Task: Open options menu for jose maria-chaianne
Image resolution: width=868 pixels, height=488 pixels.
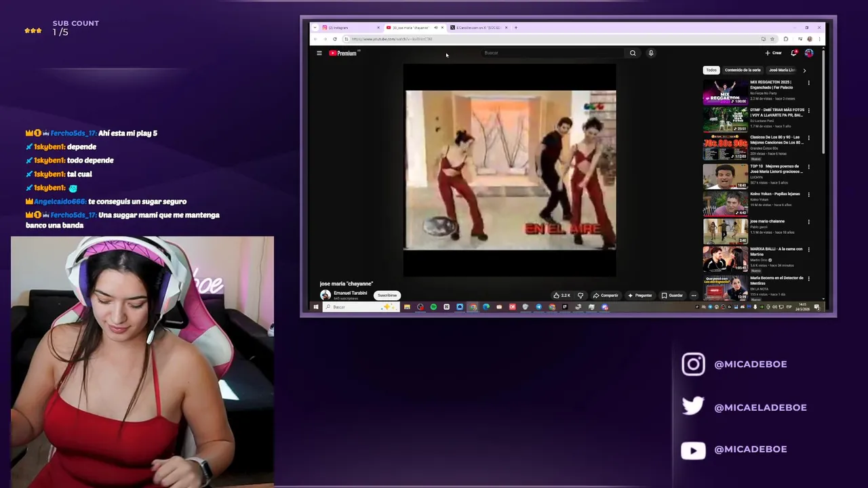Action: [x=808, y=222]
